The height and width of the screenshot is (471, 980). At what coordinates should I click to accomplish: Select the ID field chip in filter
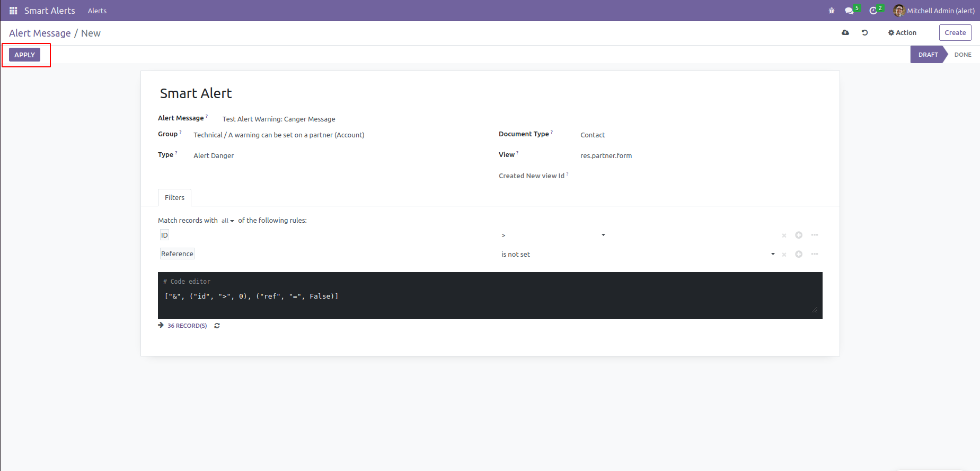(x=164, y=235)
